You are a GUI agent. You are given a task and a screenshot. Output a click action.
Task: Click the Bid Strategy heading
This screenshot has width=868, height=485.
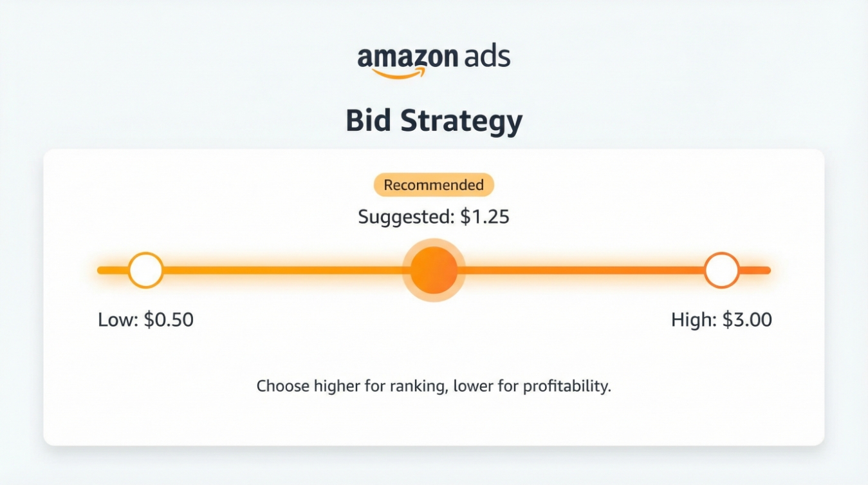pos(434,121)
